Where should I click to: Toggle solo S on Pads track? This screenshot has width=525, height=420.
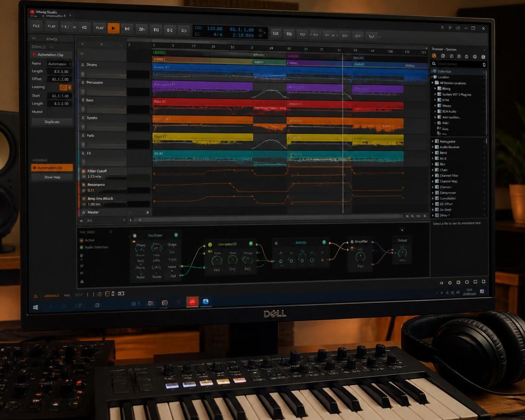tap(83, 136)
